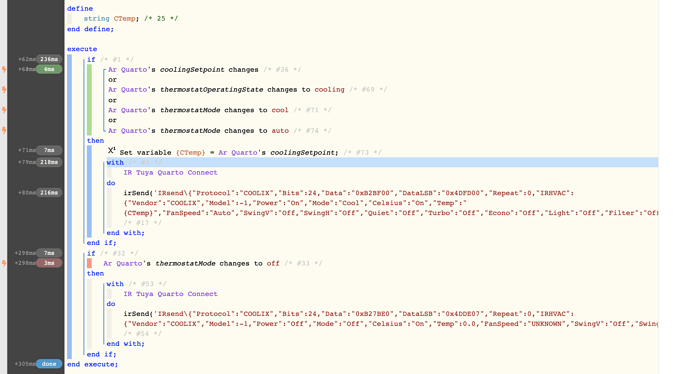690x374 pixels.
Task: Click the X variable icon before Set variable
Action: tap(112, 151)
